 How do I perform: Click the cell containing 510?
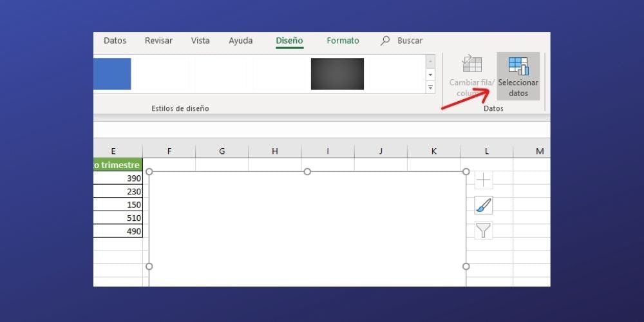click(x=118, y=218)
